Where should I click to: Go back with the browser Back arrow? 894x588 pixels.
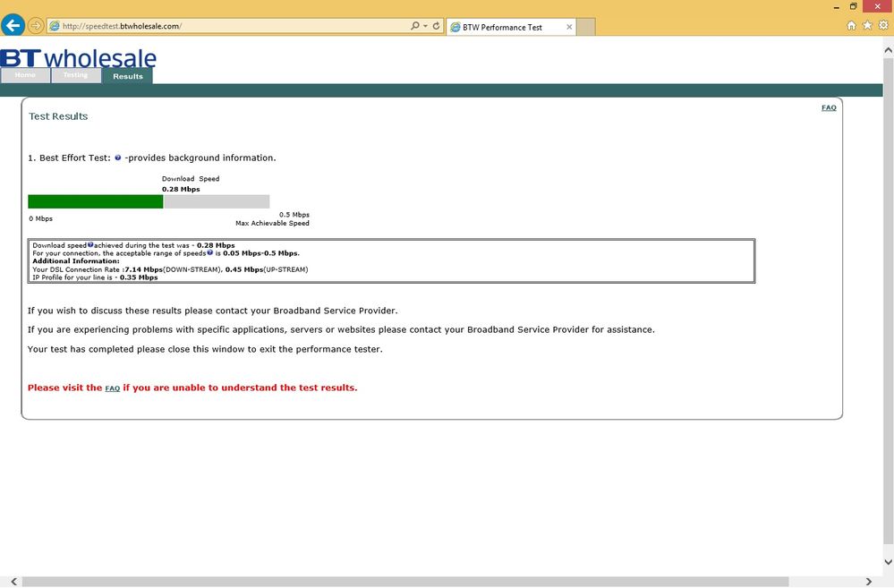(13, 25)
